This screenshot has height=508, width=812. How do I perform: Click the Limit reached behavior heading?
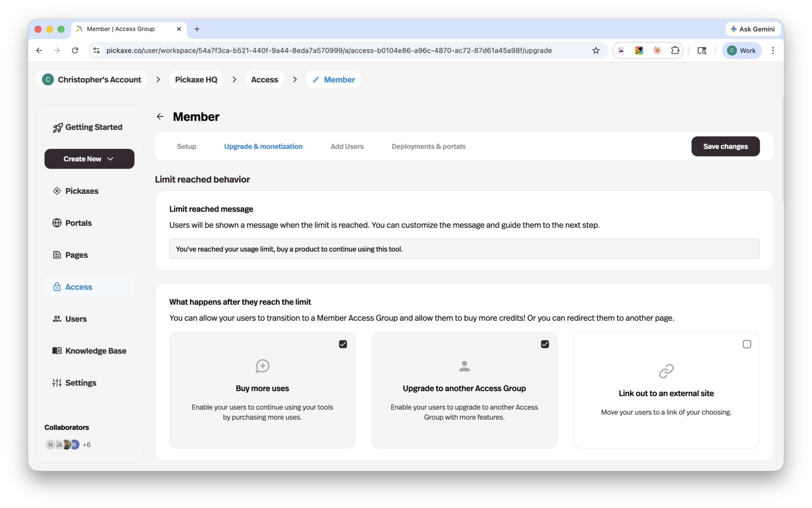pyautogui.click(x=202, y=179)
